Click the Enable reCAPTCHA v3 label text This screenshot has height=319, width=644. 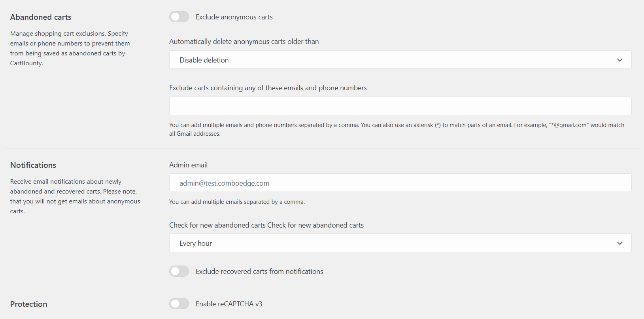229,304
